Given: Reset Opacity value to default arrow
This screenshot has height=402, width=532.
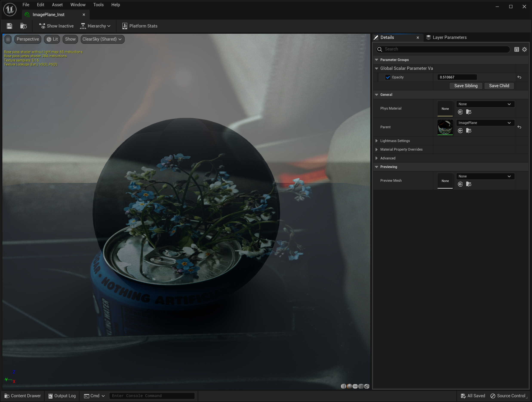Looking at the screenshot, I should coord(519,77).
